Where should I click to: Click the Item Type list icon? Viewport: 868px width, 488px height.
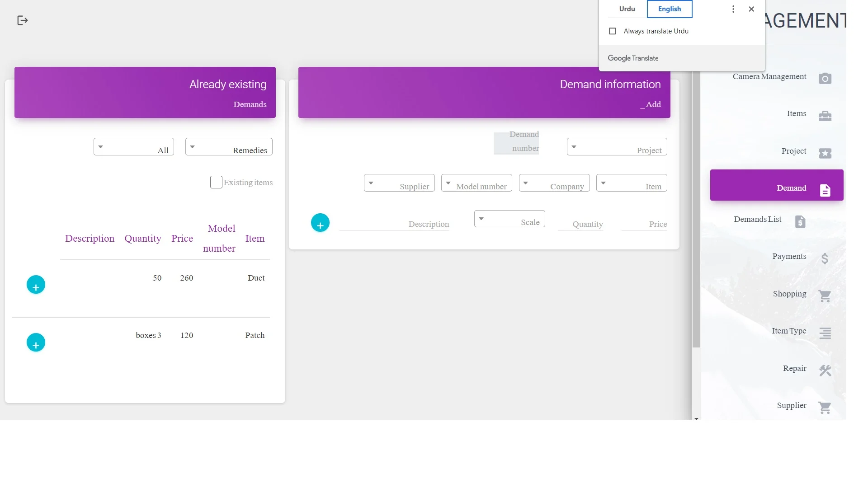click(x=825, y=333)
